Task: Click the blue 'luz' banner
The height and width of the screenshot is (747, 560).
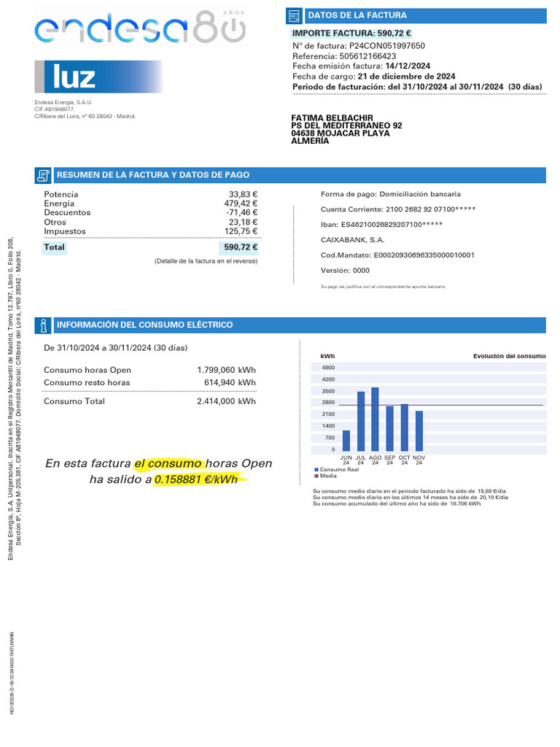Action: point(99,77)
